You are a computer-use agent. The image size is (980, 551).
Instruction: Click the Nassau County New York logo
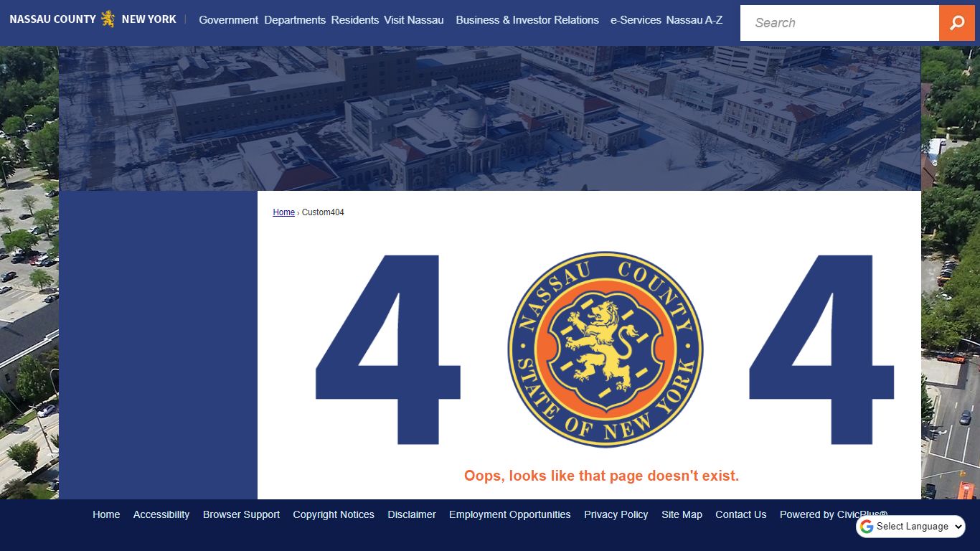[93, 19]
